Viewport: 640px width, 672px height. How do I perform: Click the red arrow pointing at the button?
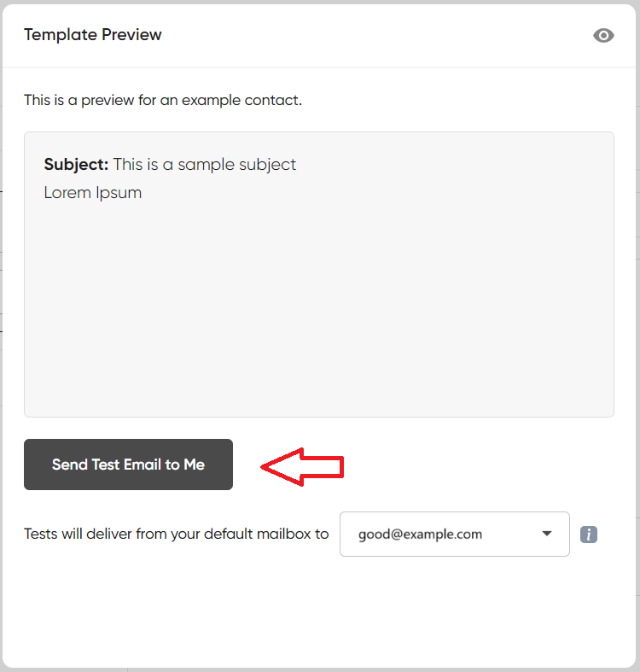[301, 466]
